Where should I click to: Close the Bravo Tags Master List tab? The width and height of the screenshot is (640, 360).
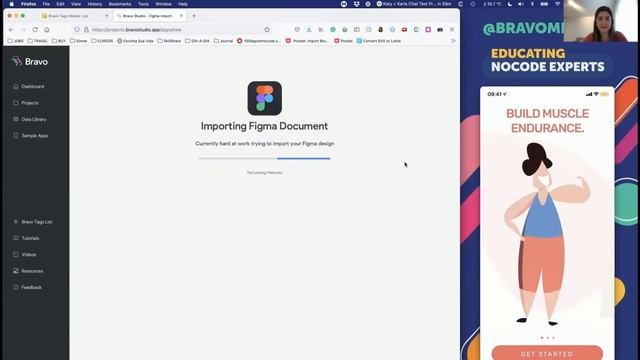(x=107, y=16)
